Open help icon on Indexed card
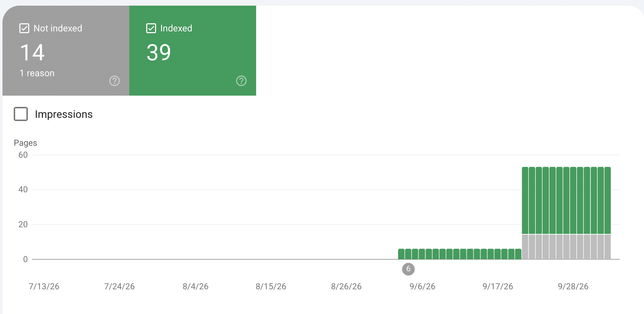This screenshot has height=314, width=644. (x=241, y=81)
